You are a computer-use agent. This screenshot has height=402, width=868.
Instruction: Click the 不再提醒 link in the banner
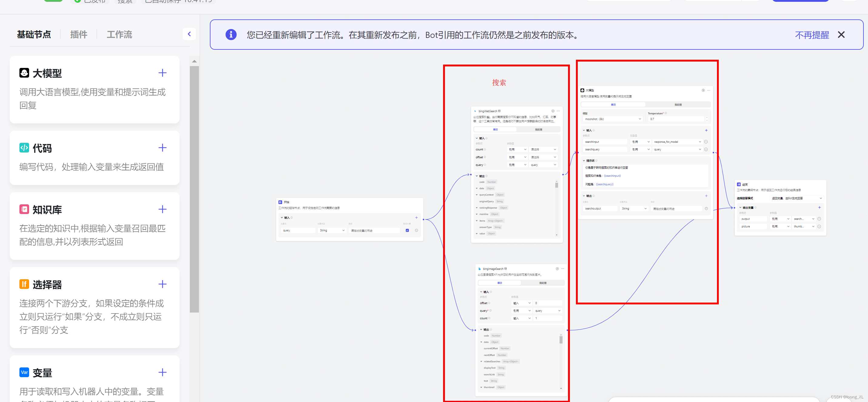pyautogui.click(x=812, y=35)
